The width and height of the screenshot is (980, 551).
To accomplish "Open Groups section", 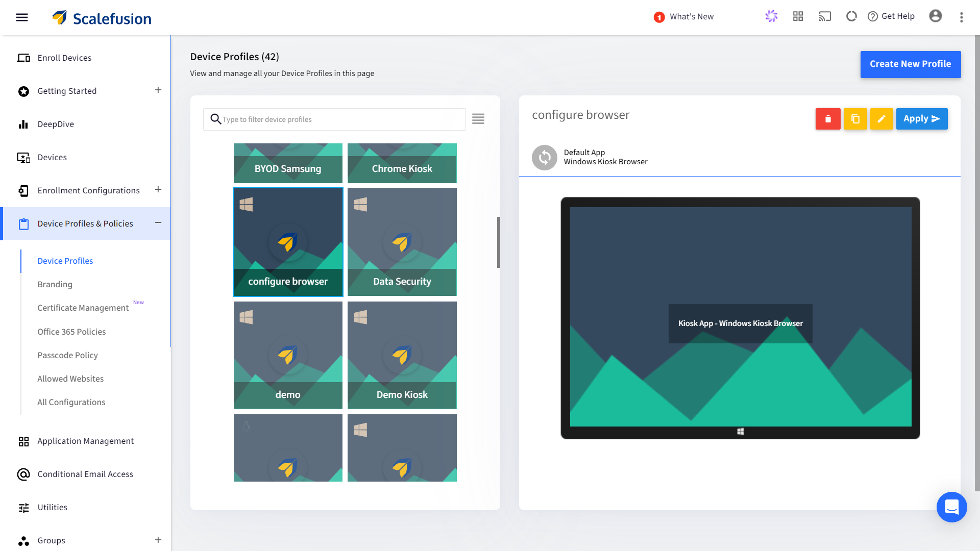I will [51, 540].
